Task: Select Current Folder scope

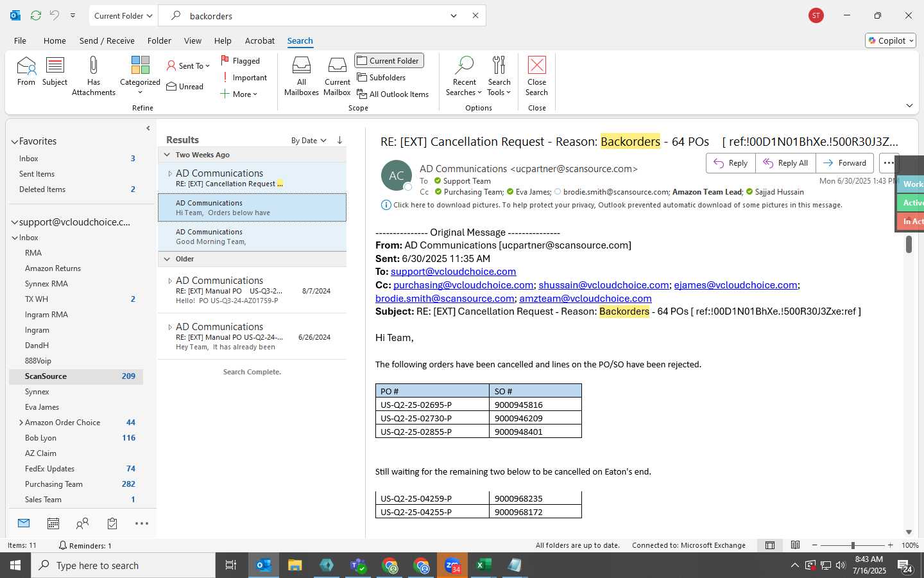Action: point(389,60)
